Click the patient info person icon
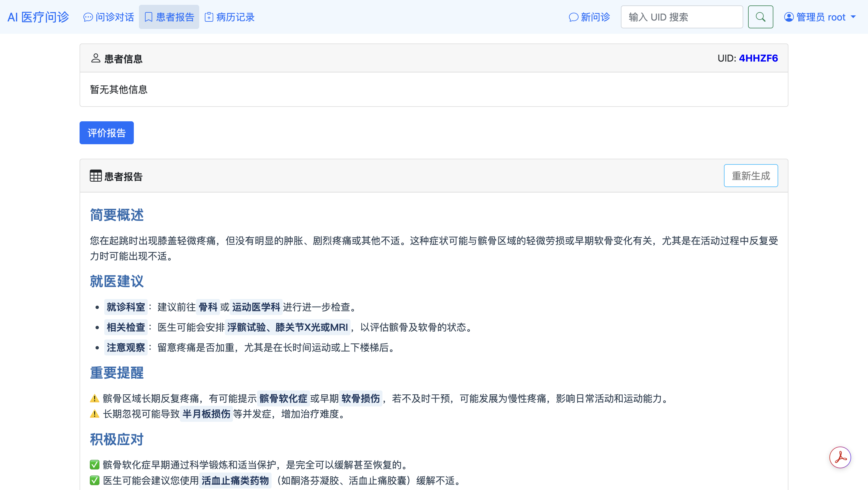This screenshot has height=490, width=868. (96, 58)
